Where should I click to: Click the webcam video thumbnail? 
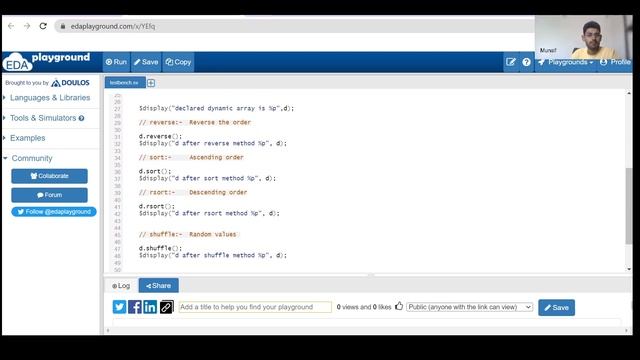point(584,38)
